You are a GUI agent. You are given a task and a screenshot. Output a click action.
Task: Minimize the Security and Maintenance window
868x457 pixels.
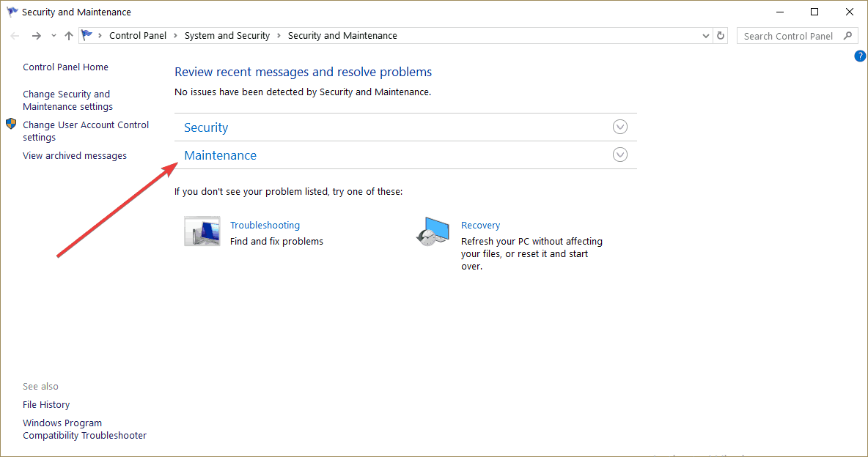pos(780,12)
